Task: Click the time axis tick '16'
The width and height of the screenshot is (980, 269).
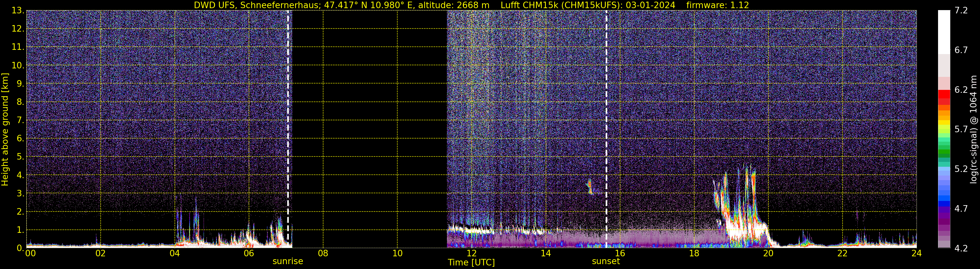Action: (620, 253)
